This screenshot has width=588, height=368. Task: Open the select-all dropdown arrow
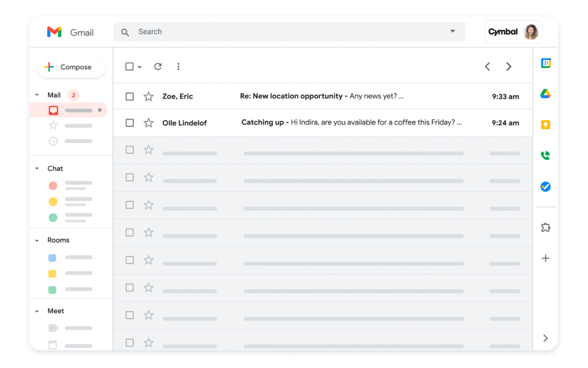[140, 67]
